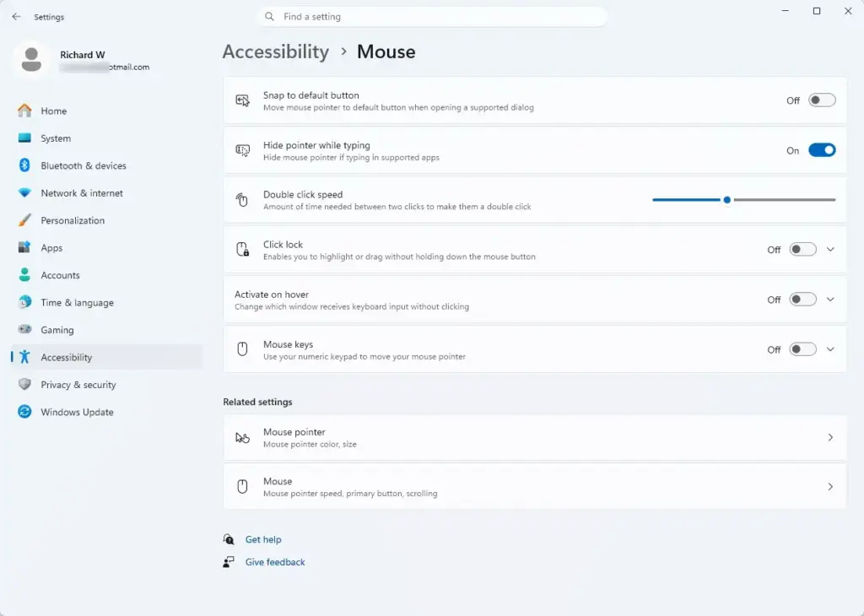Viewport: 864px width, 616px height.
Task: Click the Mouse icon in Related settings
Action: point(242,487)
